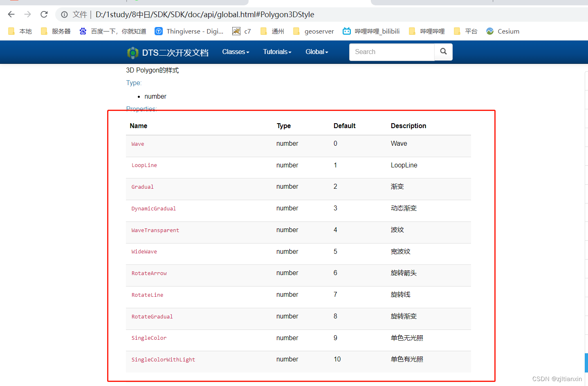Expand the Tutorials dropdown menu
The width and height of the screenshot is (588, 386).
pos(277,52)
